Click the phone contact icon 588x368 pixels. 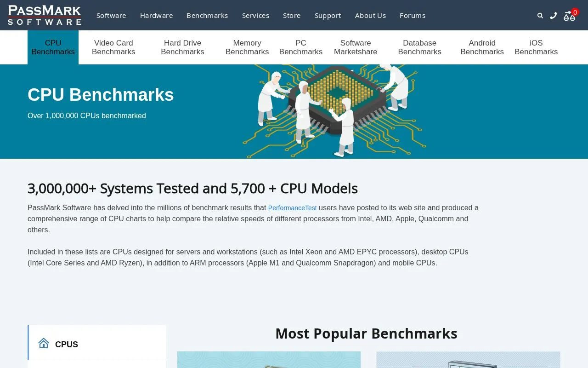(554, 16)
